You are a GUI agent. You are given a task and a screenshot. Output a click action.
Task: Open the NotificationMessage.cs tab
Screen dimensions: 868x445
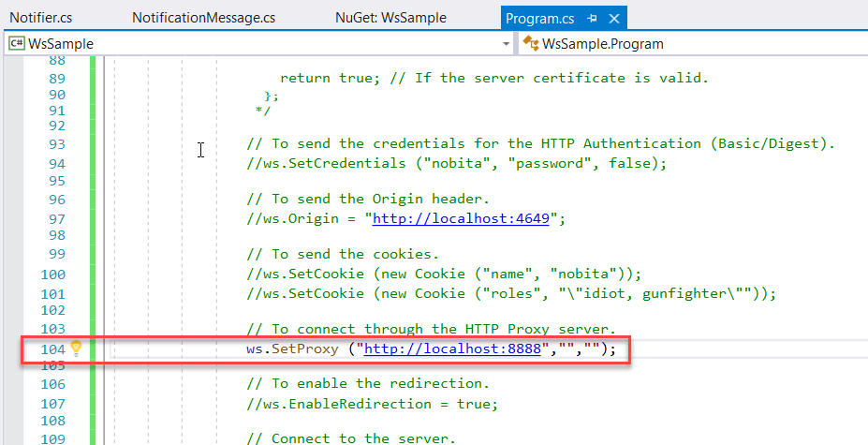pos(204,18)
